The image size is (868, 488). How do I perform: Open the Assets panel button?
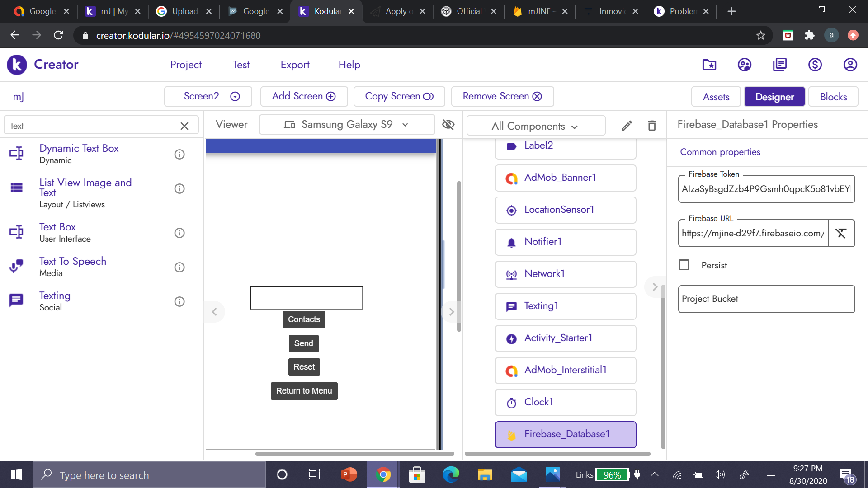point(716,97)
